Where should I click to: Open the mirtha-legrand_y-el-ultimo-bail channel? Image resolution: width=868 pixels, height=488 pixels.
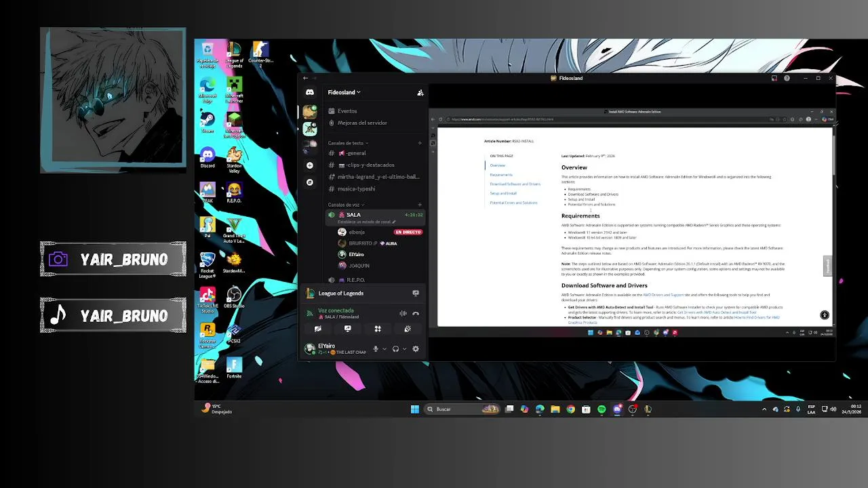click(376, 177)
